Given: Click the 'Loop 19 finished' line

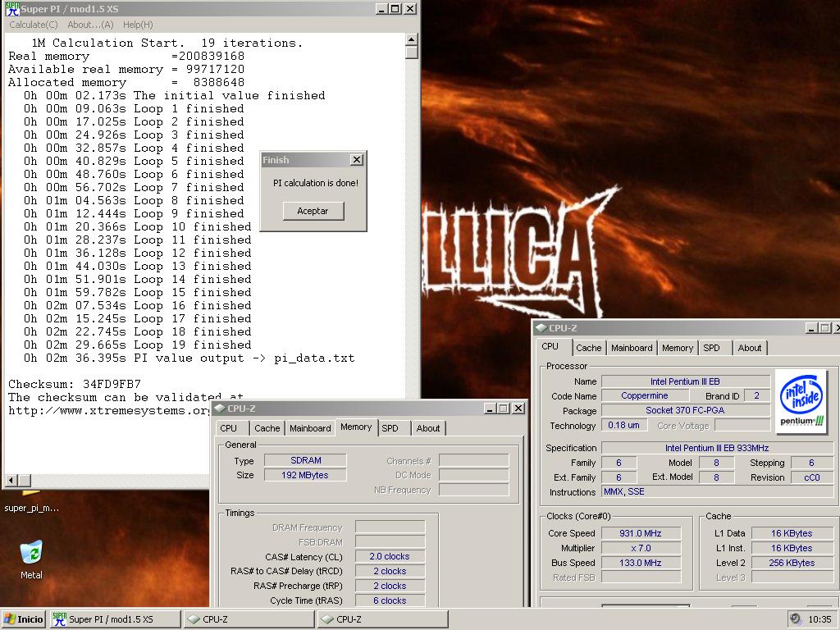Looking at the screenshot, I should (x=137, y=345).
